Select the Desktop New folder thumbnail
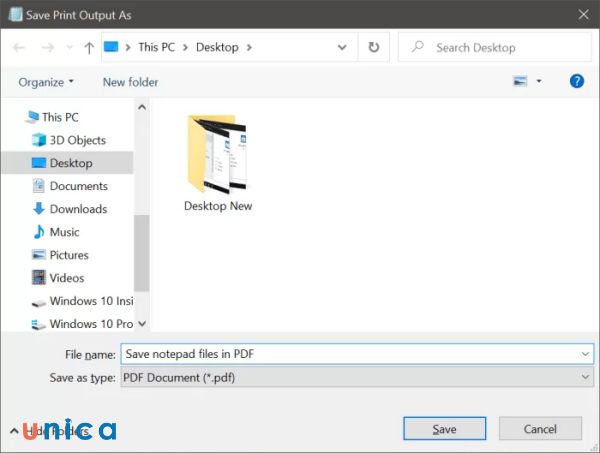This screenshot has width=600, height=453. click(217, 154)
